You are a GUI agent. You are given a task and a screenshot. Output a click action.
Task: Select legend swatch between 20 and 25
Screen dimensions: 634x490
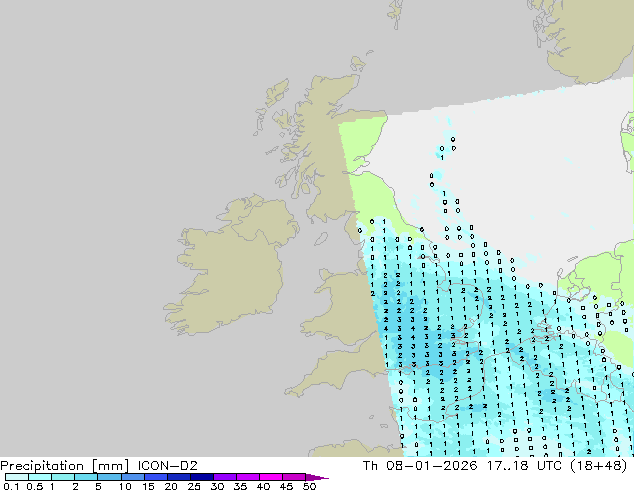click(179, 477)
